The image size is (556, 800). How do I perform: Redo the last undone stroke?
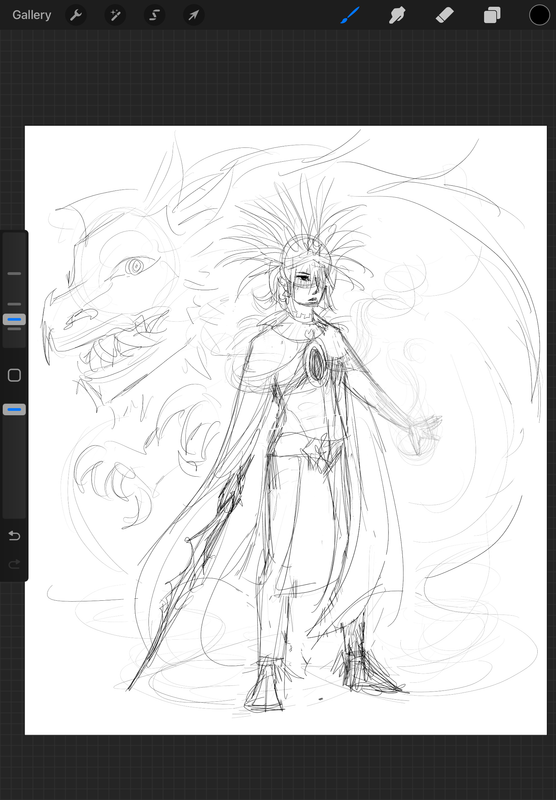pos(14,564)
